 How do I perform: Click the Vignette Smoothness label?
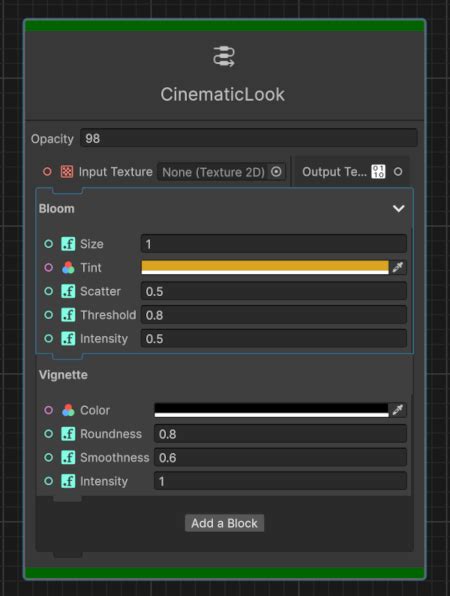pyautogui.click(x=114, y=458)
